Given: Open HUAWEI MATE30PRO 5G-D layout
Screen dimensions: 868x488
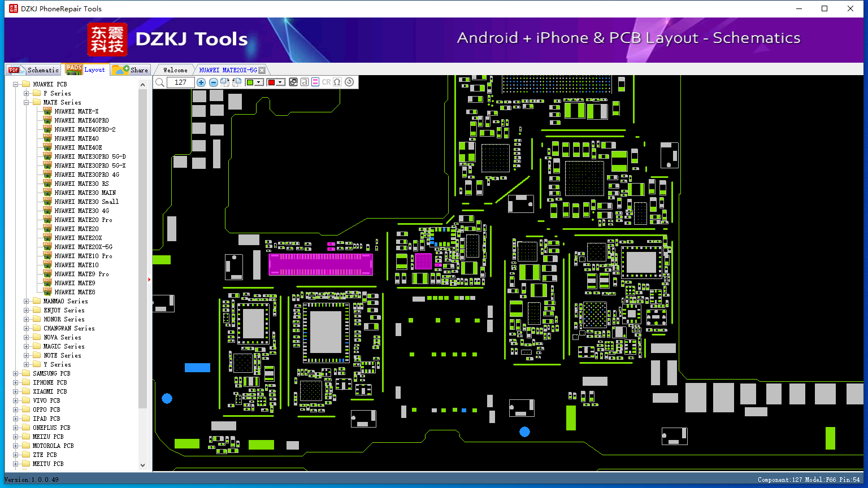Looking at the screenshot, I should (90, 156).
